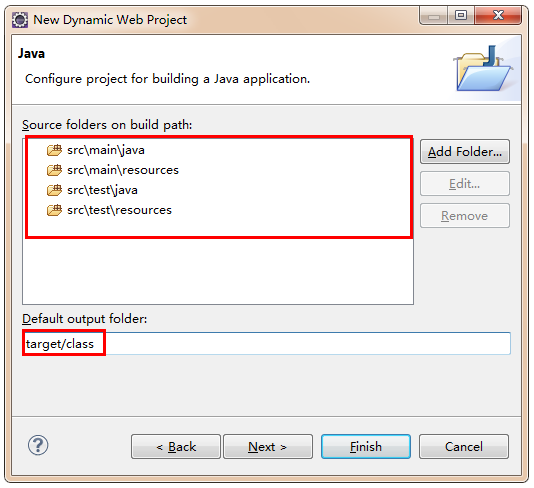
Task: Maximize the New Dynamic Web Project dialog
Action: point(460,16)
